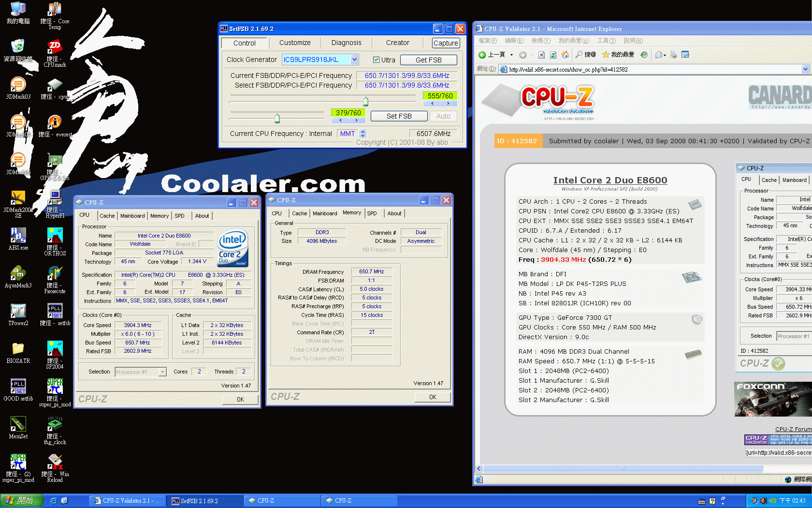Open the BIOSATR folder icon

pos(18,352)
